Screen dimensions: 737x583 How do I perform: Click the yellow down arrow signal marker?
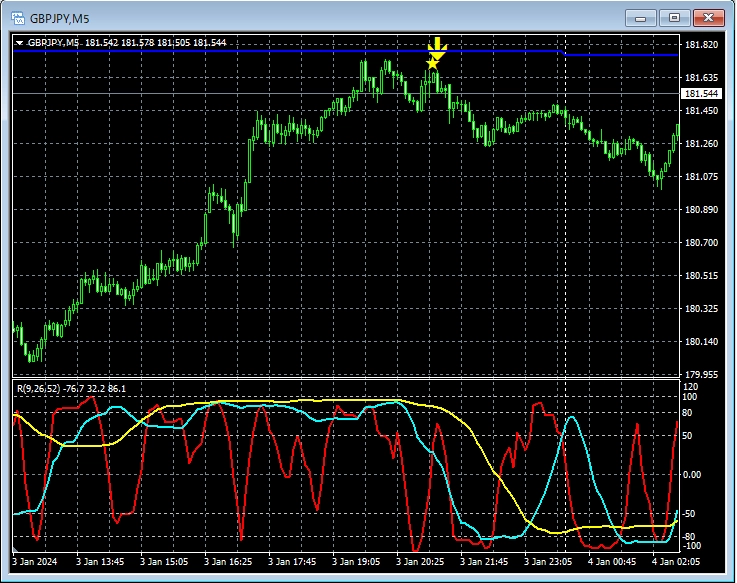(437, 46)
